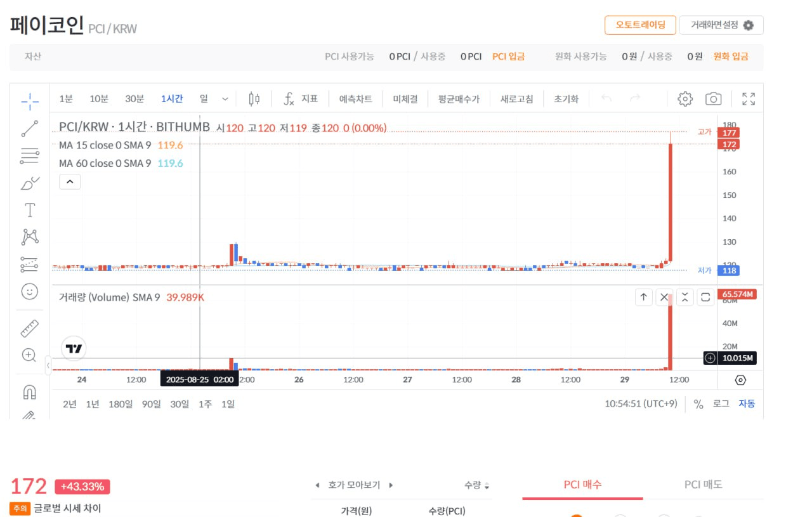The image size is (812, 517).
Task: Toggle percent scale mode
Action: click(x=698, y=404)
